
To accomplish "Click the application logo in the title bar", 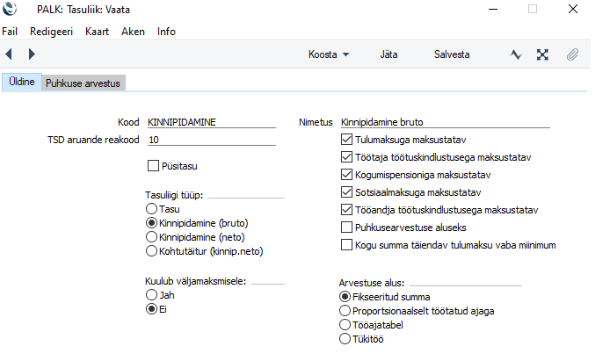I will pos(10,9).
